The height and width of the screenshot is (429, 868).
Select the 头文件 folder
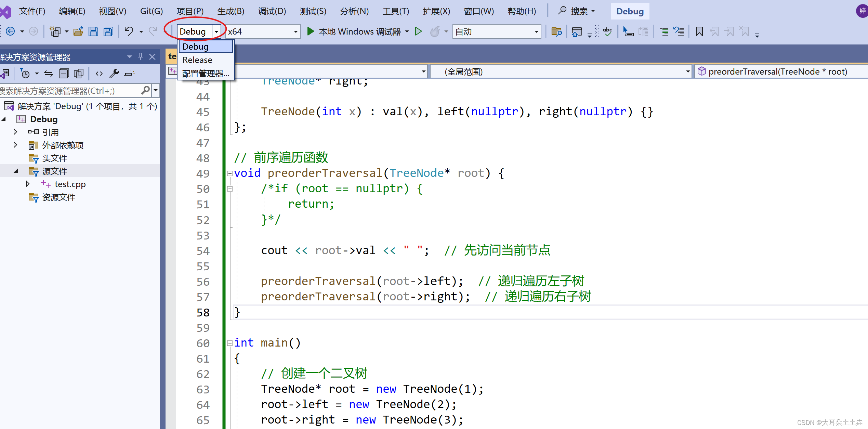coord(55,158)
